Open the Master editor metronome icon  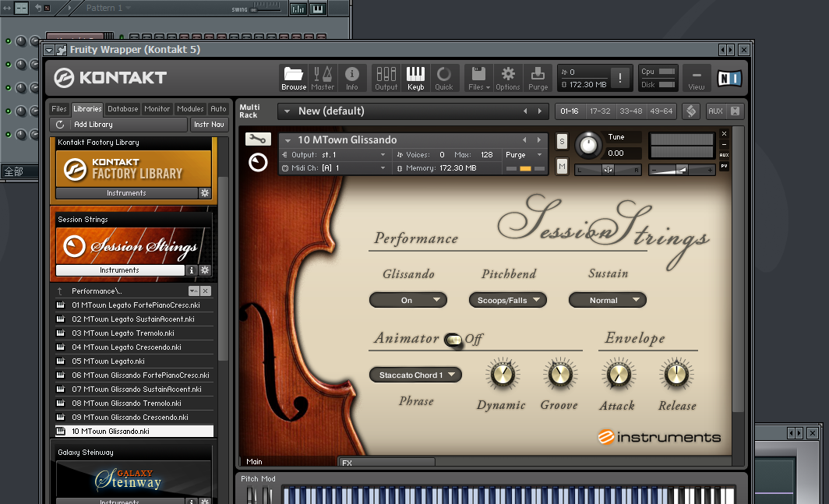coord(323,78)
